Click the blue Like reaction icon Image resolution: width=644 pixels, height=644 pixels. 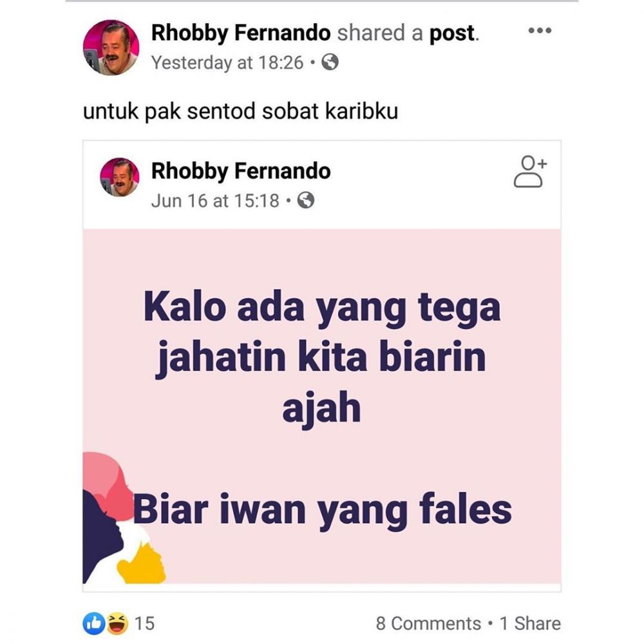tap(94, 623)
